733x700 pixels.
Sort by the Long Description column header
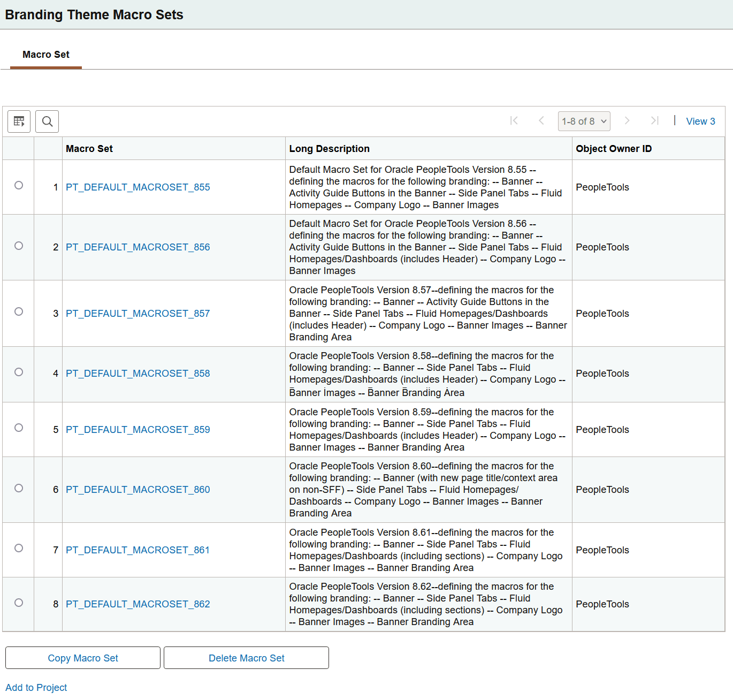[x=329, y=149]
